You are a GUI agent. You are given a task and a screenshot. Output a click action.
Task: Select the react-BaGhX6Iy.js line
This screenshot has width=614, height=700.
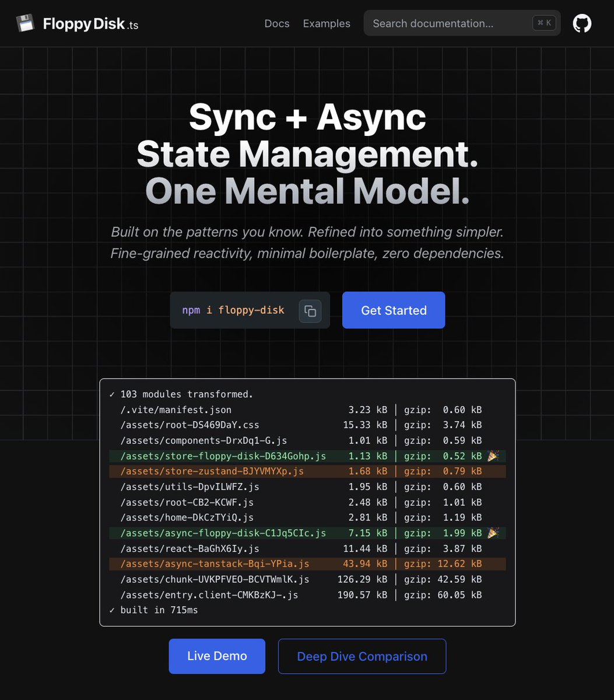(307, 548)
